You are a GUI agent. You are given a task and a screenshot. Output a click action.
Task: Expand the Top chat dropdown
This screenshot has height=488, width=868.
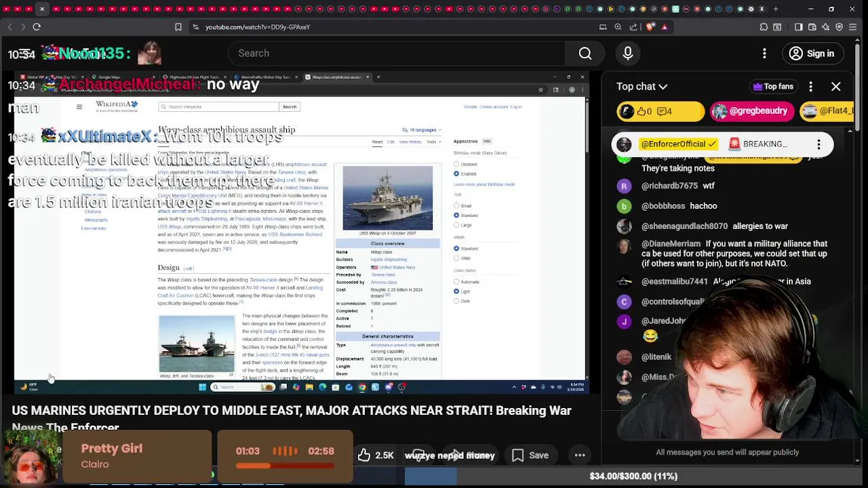642,87
